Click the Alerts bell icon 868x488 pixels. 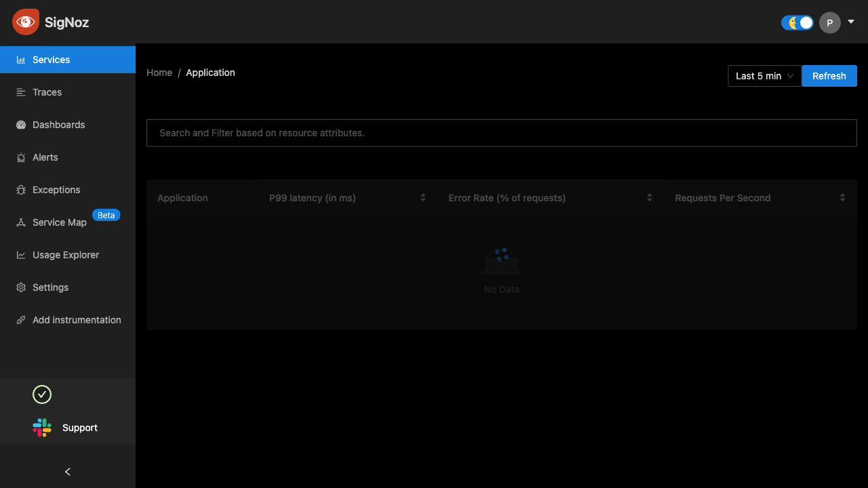[x=20, y=157]
